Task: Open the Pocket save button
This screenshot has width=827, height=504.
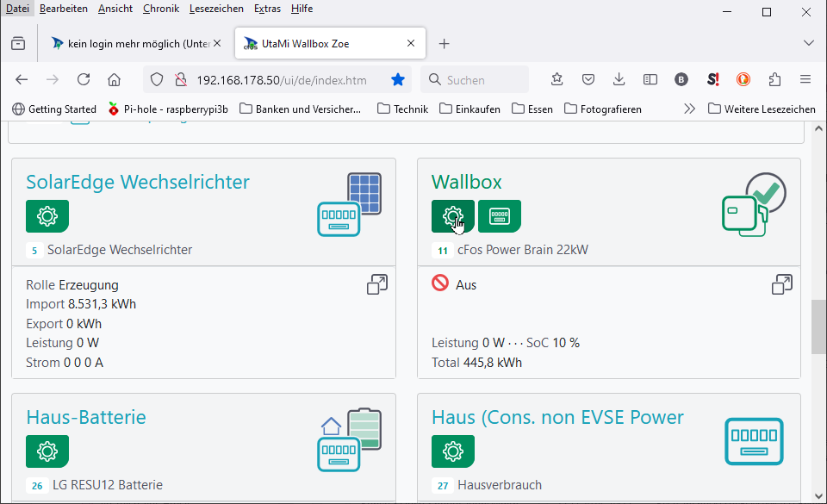Action: click(x=588, y=79)
